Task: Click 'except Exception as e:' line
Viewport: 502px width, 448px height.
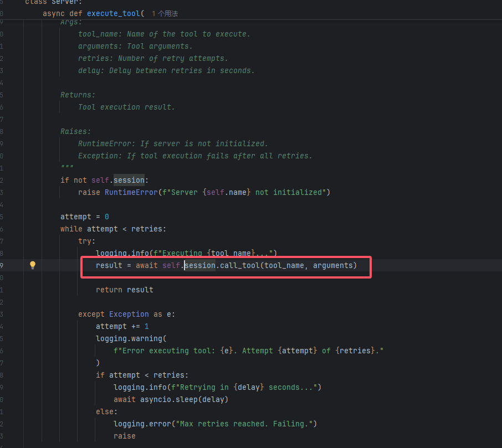Action: tap(126, 314)
